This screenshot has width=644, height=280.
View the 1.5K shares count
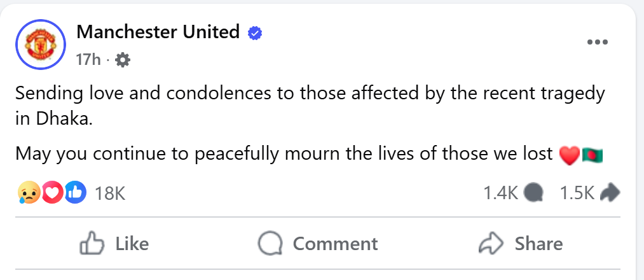(x=577, y=193)
